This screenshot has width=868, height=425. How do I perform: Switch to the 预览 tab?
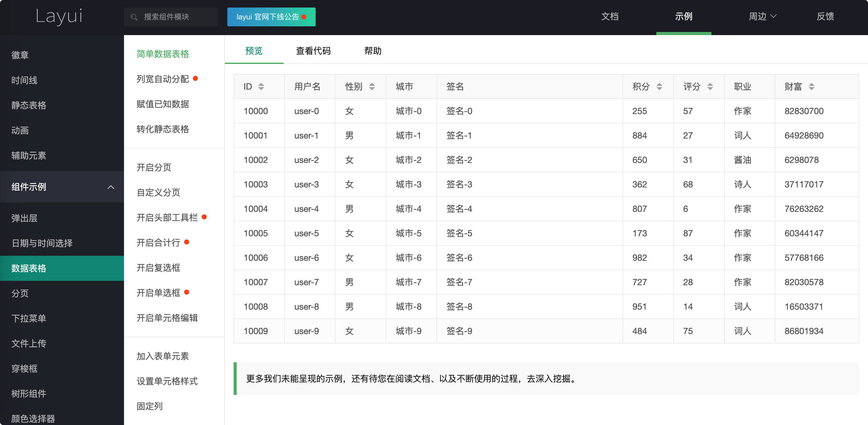click(254, 50)
